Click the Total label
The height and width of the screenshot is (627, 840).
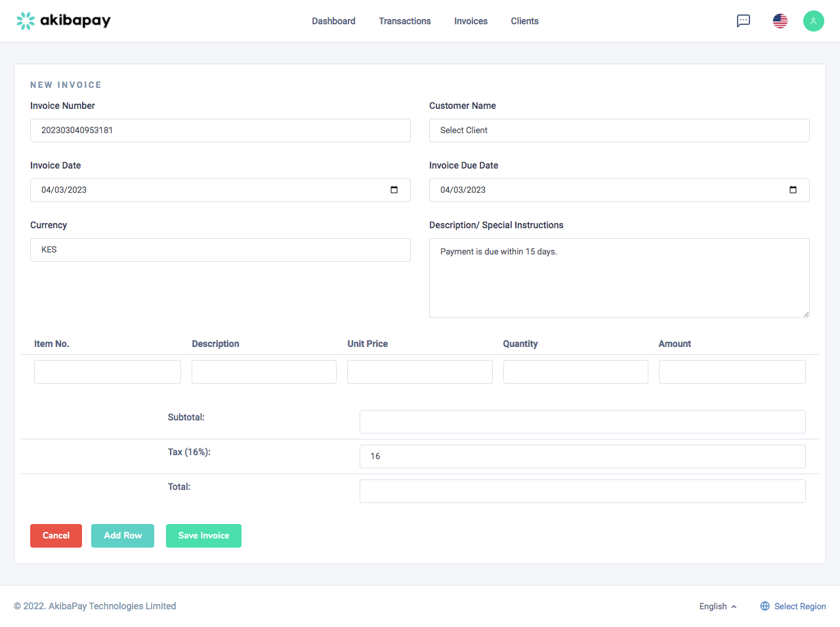(x=179, y=487)
